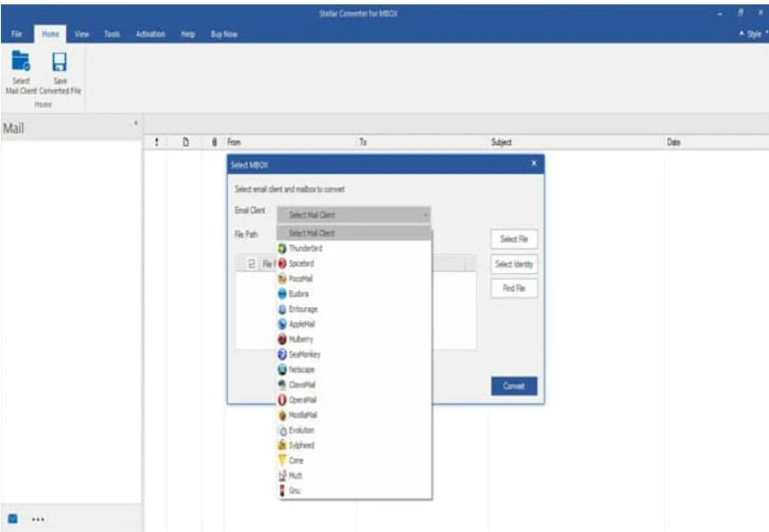769x532 pixels.
Task: Select the Sylpheed icon in the dropdown
Action: [x=282, y=445]
